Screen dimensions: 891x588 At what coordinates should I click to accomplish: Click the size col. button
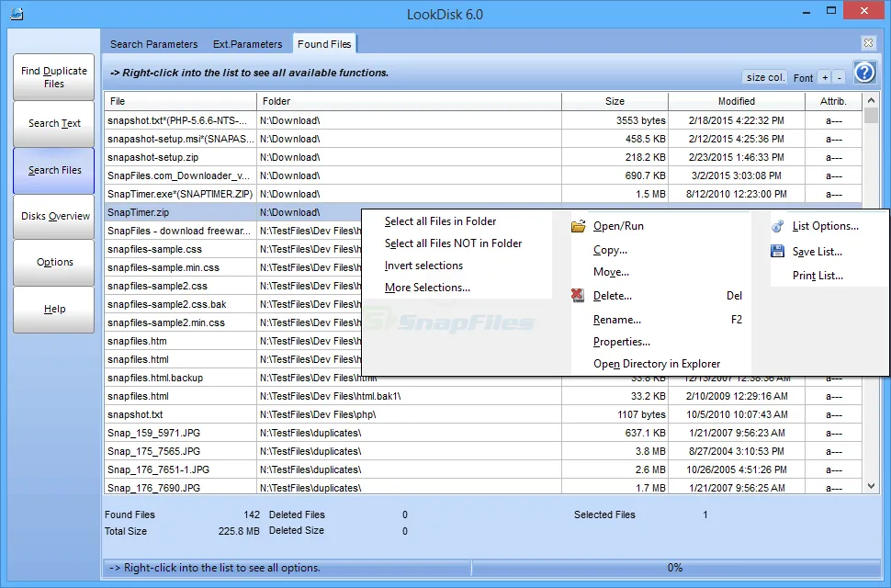pyautogui.click(x=765, y=77)
